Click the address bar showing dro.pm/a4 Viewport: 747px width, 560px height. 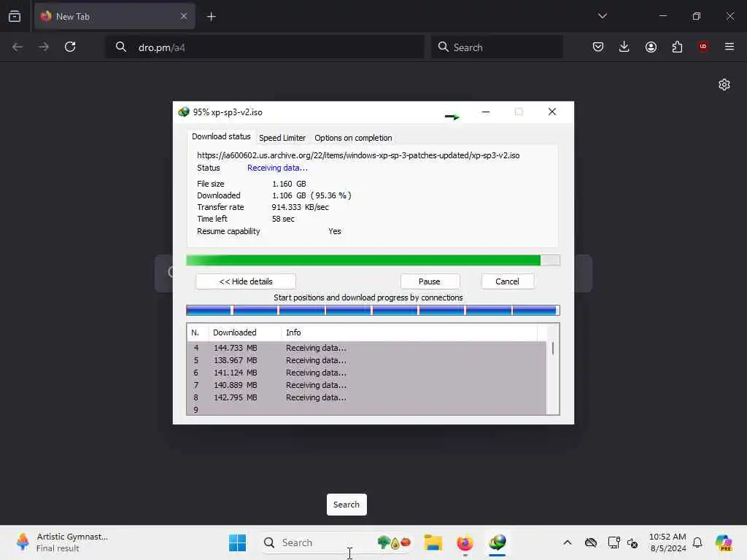click(x=265, y=47)
